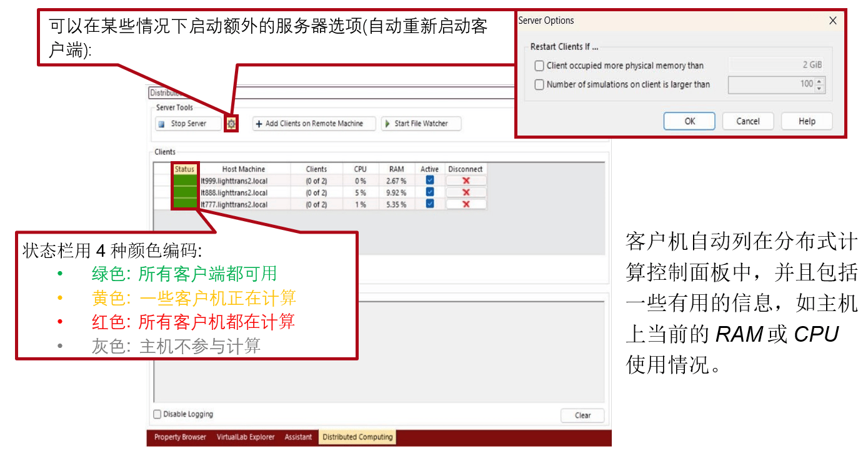Click Add Clients on Remote Machine

314,124
